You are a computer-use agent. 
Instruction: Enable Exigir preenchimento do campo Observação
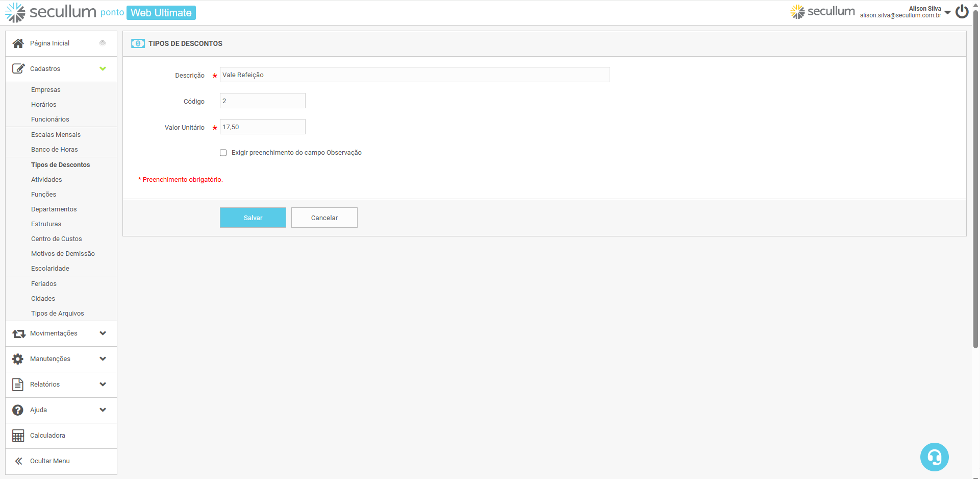coord(223,153)
